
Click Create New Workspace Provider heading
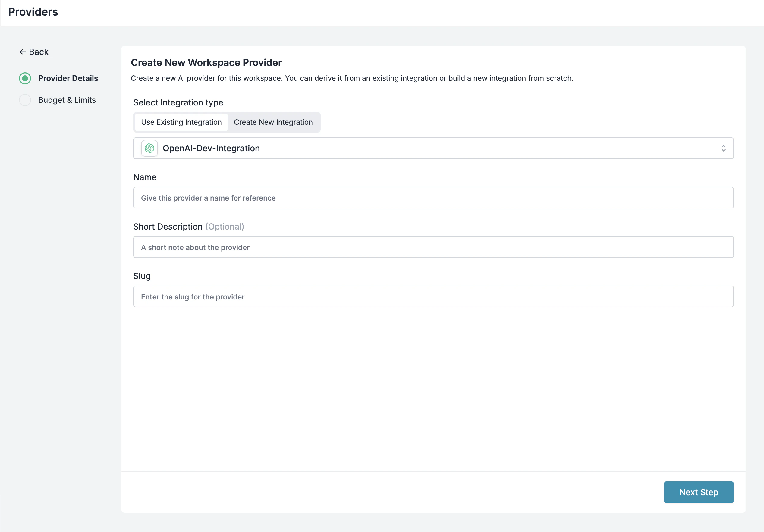(x=206, y=63)
